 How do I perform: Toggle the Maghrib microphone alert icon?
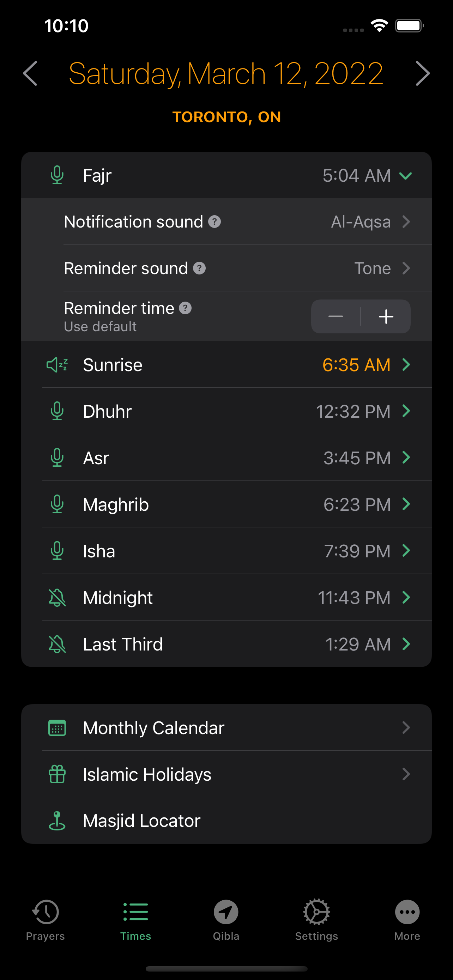click(x=57, y=504)
